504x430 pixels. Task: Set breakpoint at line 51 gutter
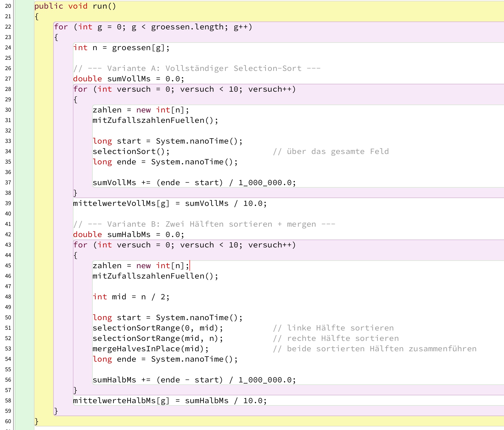click(x=8, y=328)
